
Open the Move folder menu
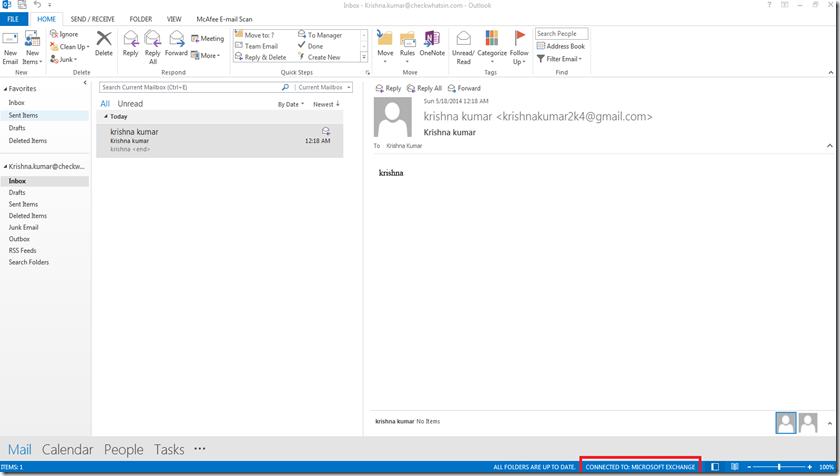coord(385,47)
